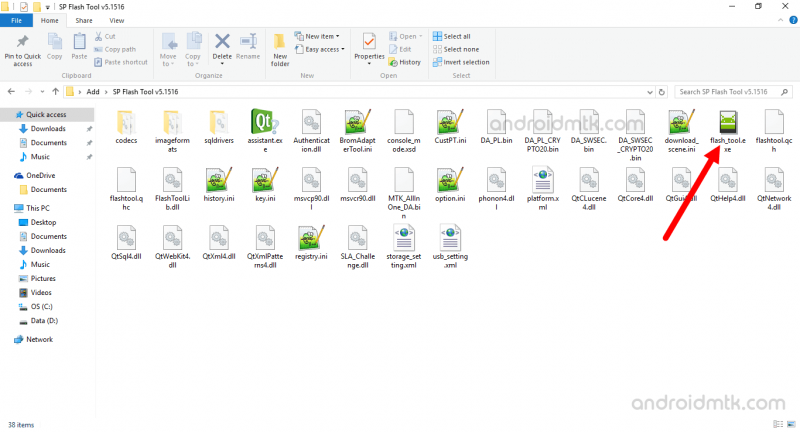Open the Properties ribbon button

click(x=369, y=48)
